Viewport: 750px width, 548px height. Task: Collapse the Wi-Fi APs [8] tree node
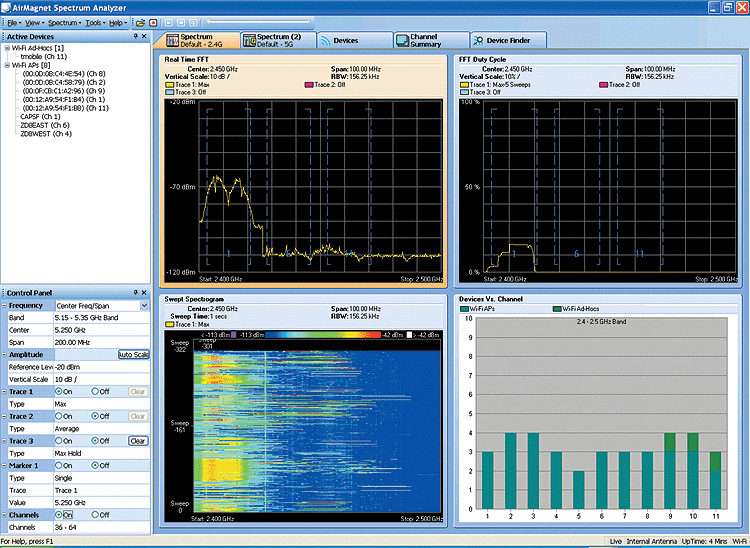tap(7, 65)
